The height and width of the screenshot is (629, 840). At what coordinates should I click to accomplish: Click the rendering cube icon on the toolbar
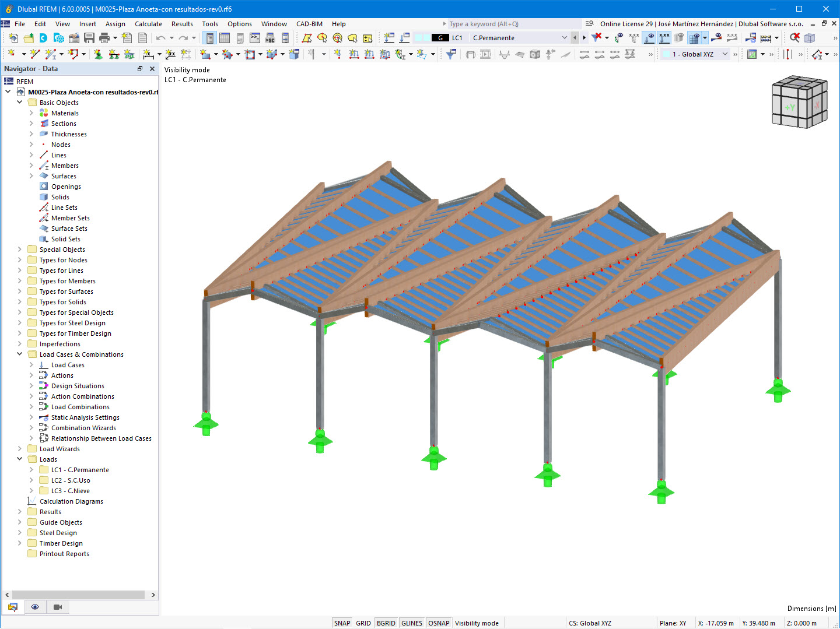coord(810,37)
